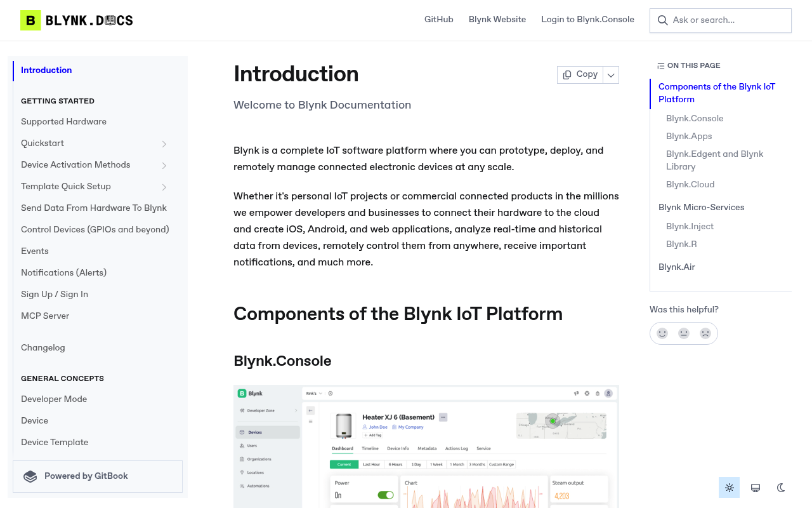Click the Components of the Blynk IoT Platform heading

click(x=398, y=314)
